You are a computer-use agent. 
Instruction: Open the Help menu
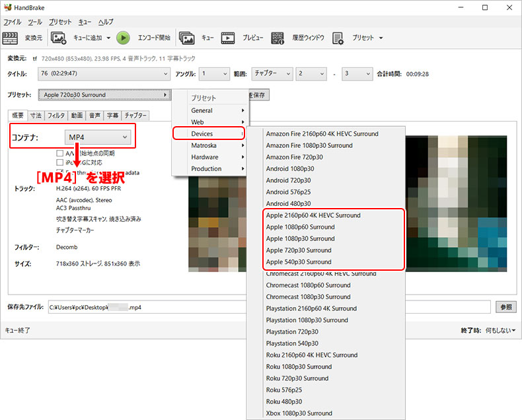point(106,22)
